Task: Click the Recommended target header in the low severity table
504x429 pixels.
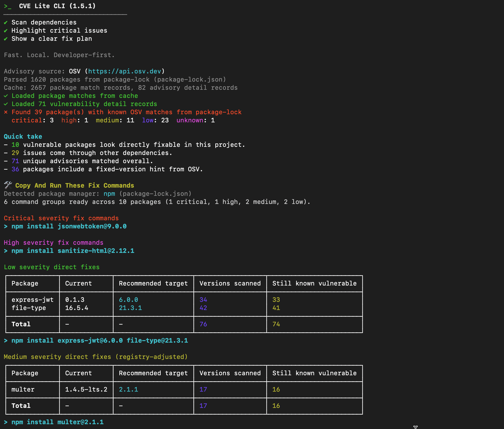Action: point(153,284)
